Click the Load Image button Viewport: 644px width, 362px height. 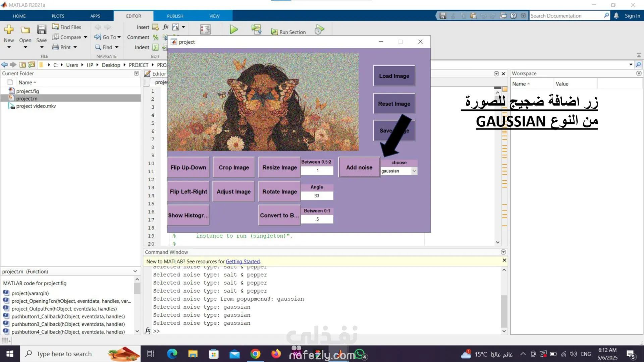click(394, 76)
